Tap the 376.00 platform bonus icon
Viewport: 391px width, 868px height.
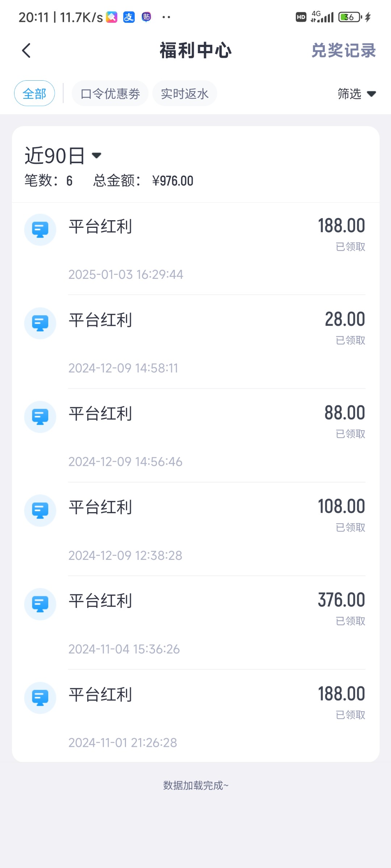(x=40, y=604)
